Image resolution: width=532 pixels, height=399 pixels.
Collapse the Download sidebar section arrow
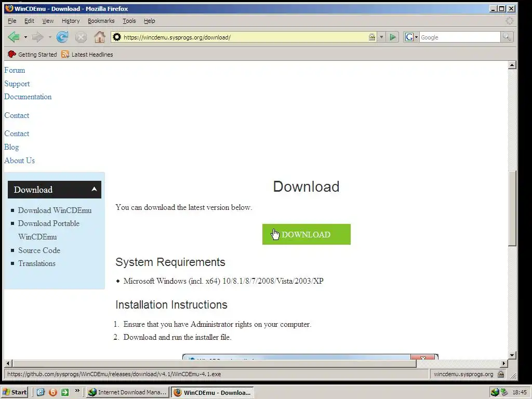point(95,189)
